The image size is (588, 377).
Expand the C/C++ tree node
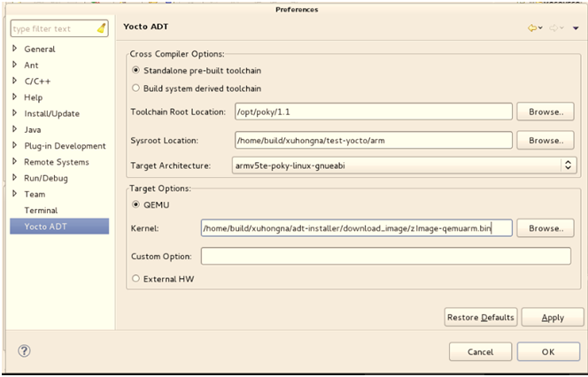(x=15, y=81)
